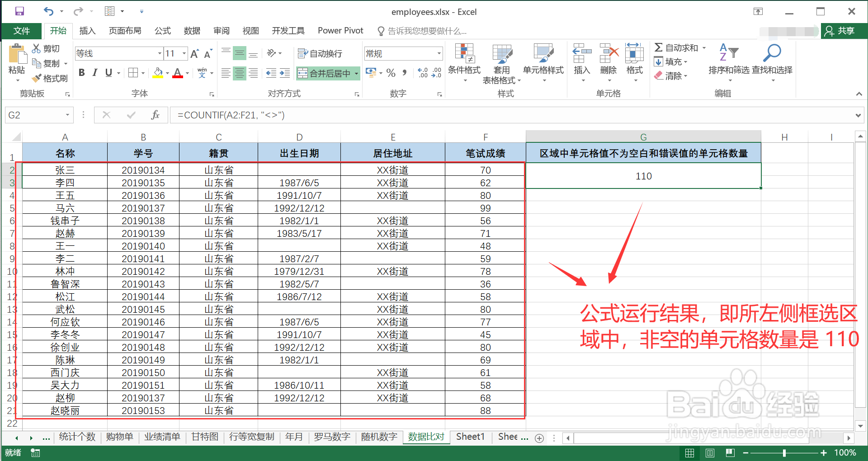Open Conditional Formatting (条件格式)

pyautogui.click(x=464, y=62)
